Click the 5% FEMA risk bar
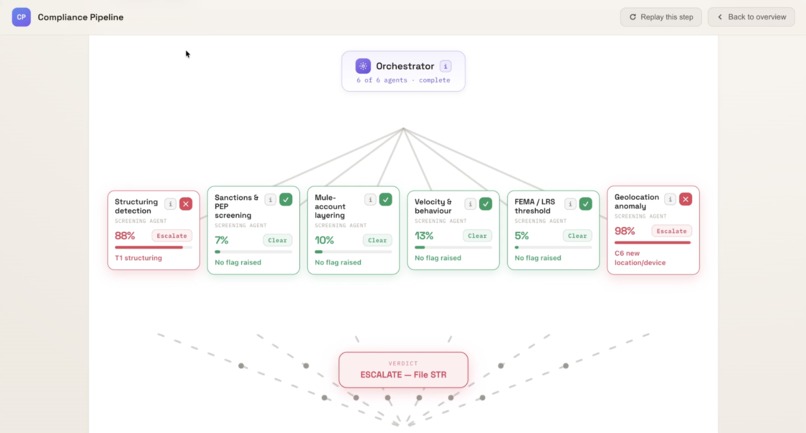 click(553, 247)
